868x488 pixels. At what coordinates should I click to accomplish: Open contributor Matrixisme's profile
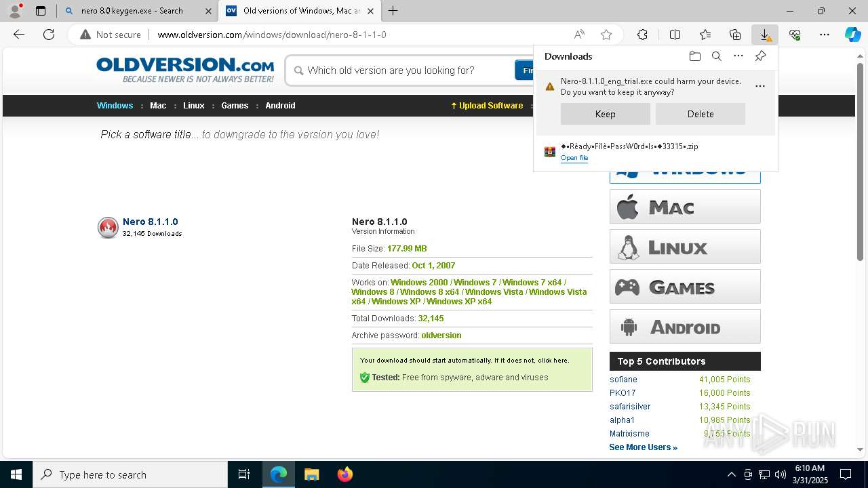[x=629, y=434]
